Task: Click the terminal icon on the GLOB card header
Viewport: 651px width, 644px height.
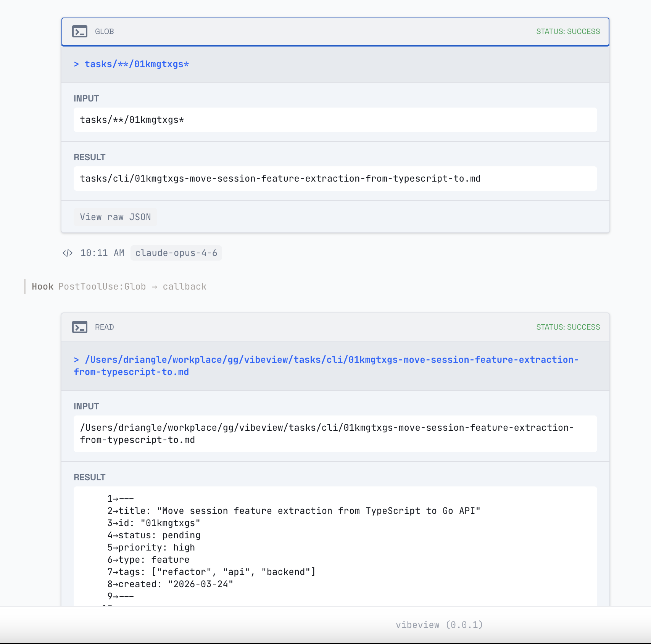Action: (80, 32)
